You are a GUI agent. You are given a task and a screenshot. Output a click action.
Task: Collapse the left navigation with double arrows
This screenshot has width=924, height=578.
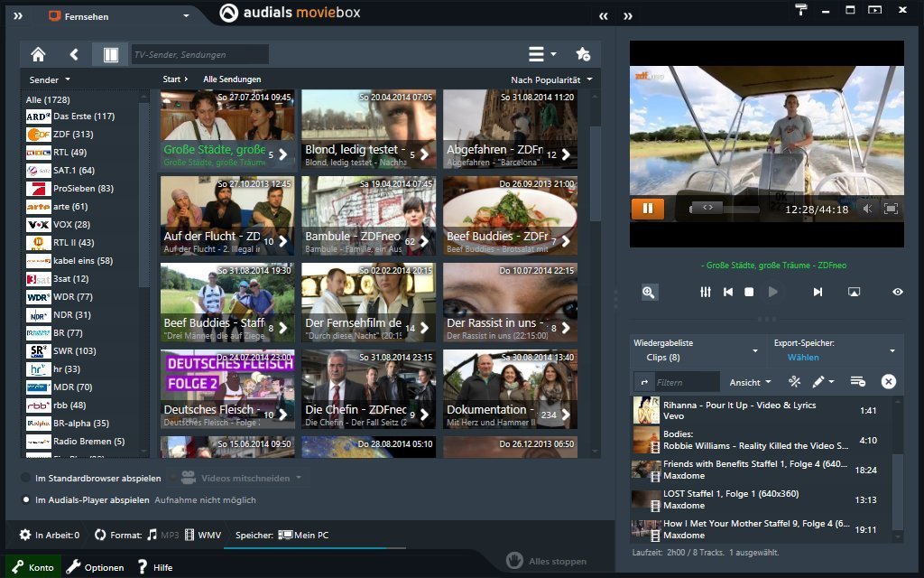click(x=18, y=16)
